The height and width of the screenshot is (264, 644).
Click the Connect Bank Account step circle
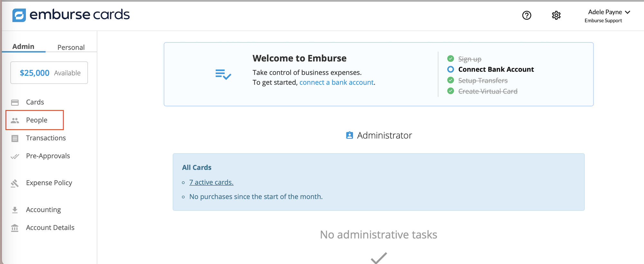(x=450, y=69)
